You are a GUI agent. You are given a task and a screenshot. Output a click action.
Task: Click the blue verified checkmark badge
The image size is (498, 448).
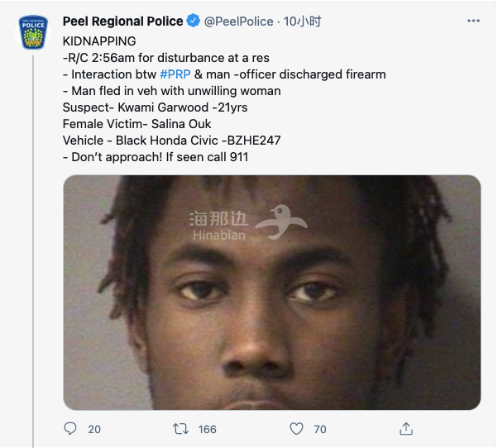(x=193, y=21)
